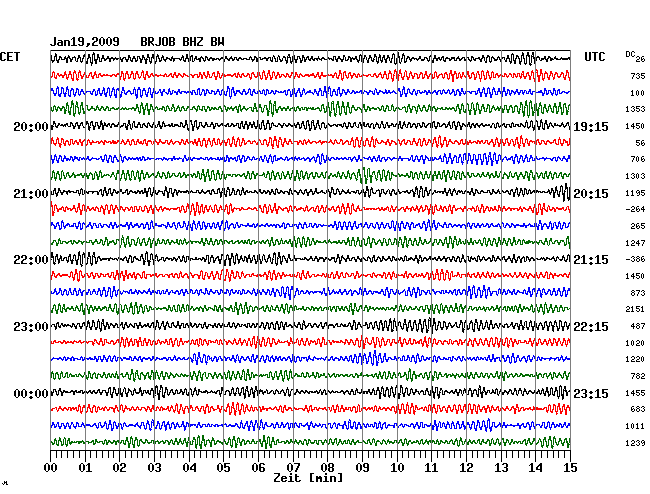Select the 10 minute axis tick label
650x494 pixels.
(x=397, y=468)
